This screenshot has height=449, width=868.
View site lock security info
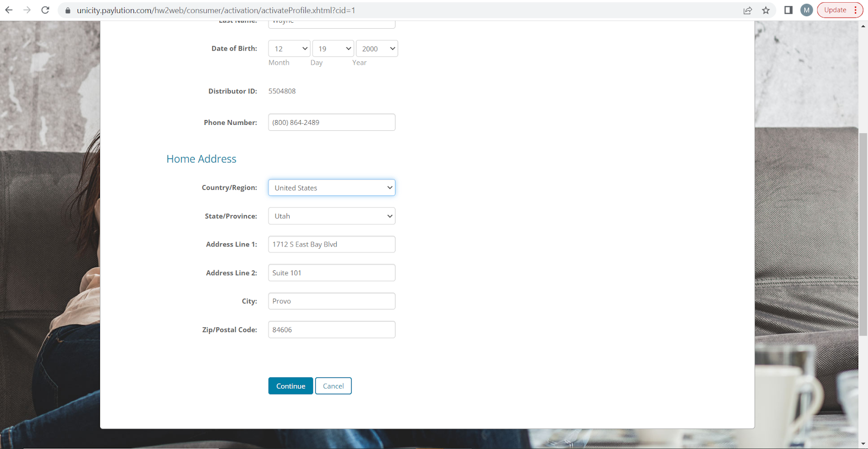[x=68, y=10]
